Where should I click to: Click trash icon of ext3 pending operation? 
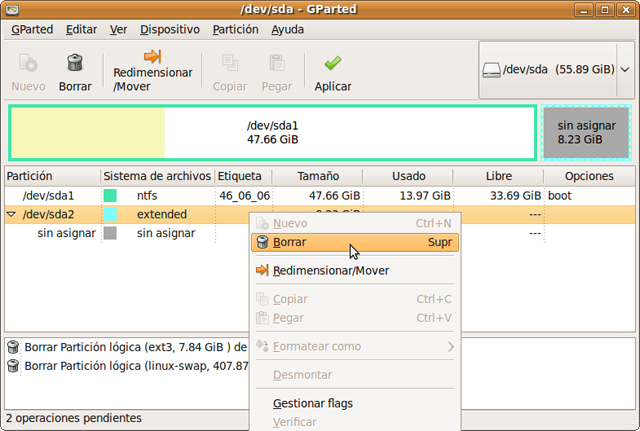coord(13,348)
